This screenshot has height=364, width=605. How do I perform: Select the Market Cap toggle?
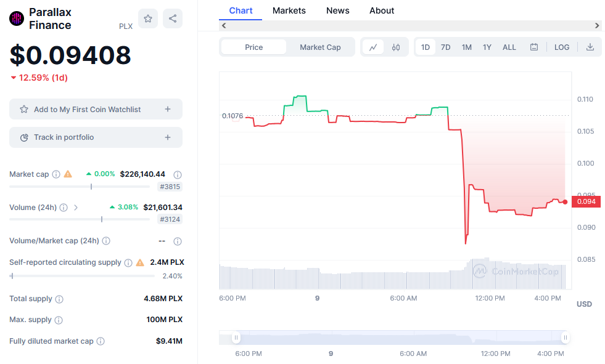click(x=320, y=47)
